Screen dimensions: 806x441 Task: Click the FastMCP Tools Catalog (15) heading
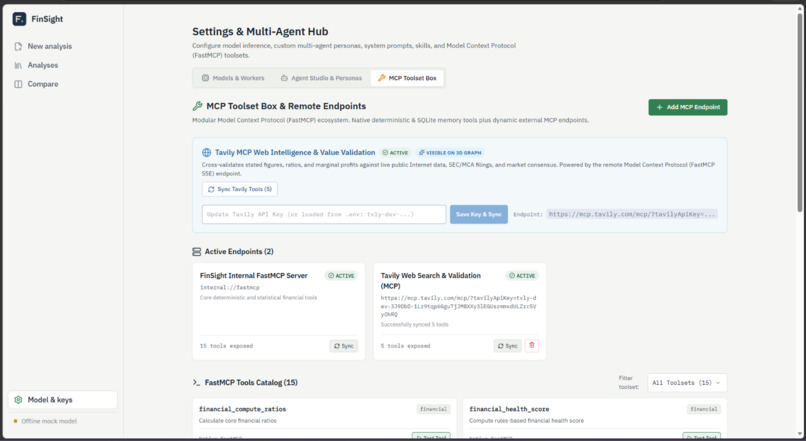(251, 382)
